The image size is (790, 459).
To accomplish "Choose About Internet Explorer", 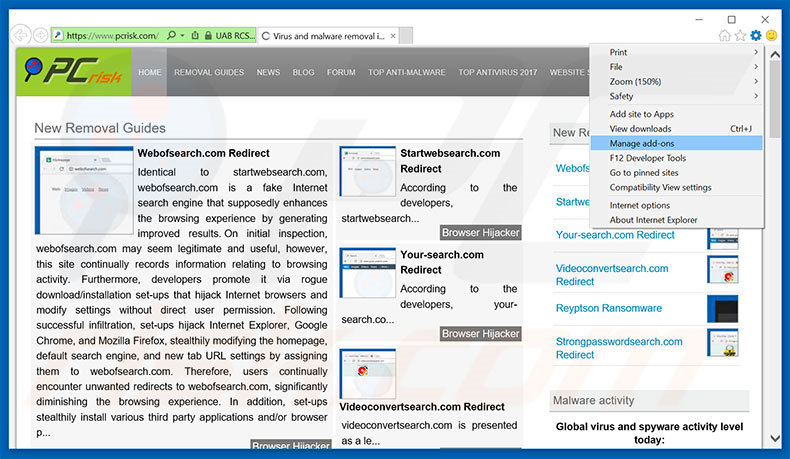I will click(677, 220).
